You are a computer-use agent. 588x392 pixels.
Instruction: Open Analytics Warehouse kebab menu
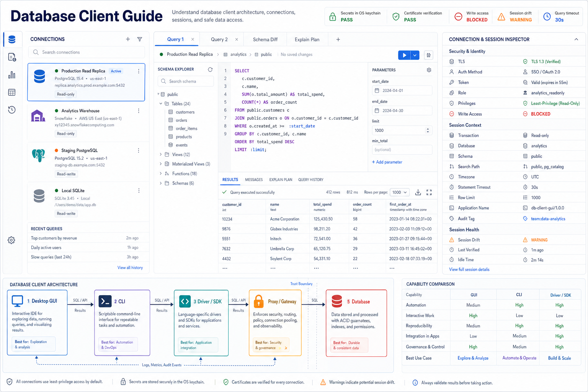tap(139, 111)
